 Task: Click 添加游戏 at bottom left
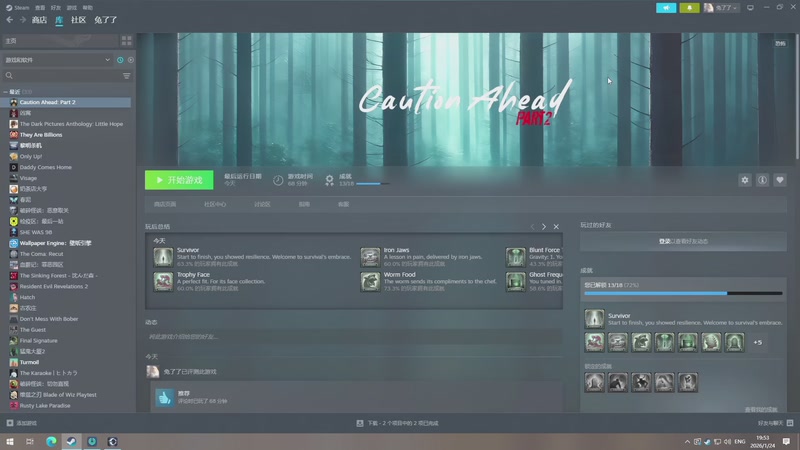tap(21, 423)
